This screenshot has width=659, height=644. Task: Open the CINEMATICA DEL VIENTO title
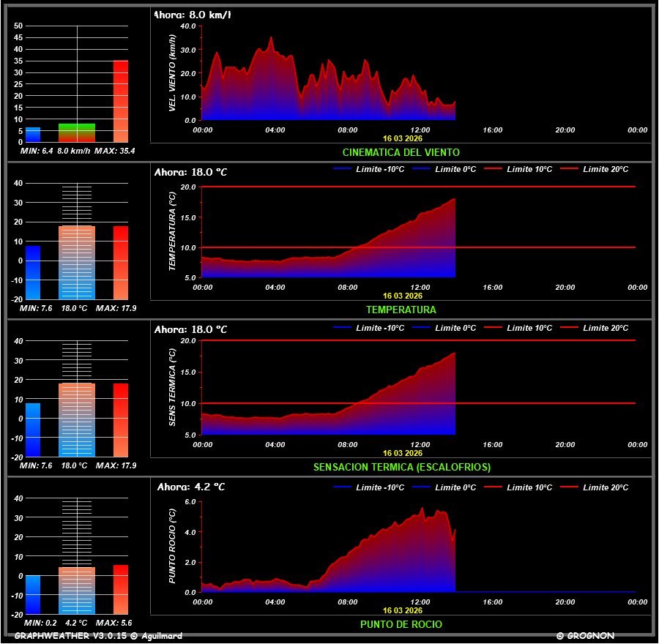401,152
